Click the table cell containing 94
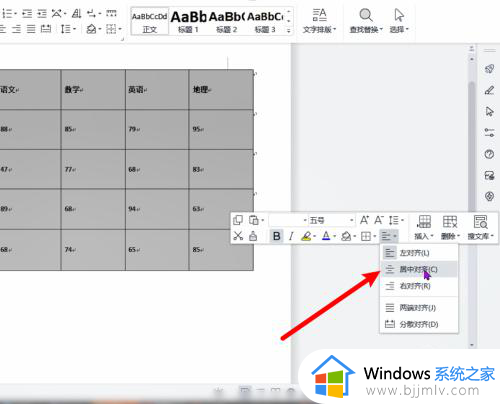The width and height of the screenshot is (500, 404). pyautogui.click(x=157, y=209)
